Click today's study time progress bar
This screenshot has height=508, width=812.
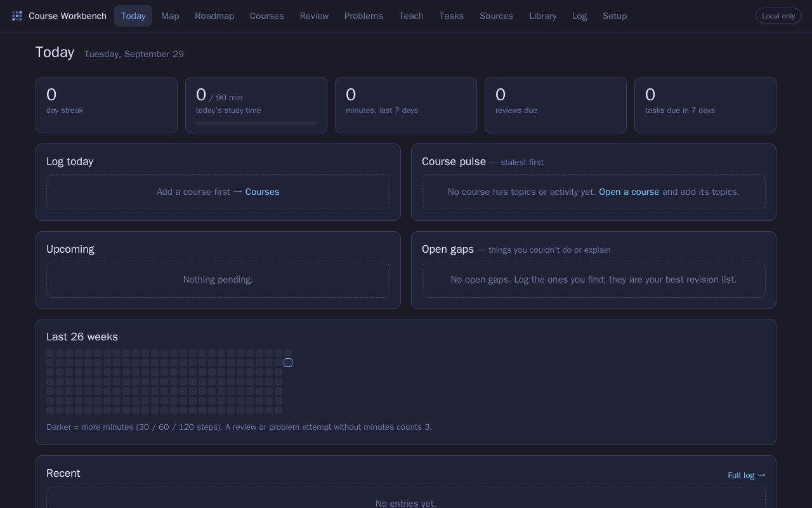[256, 123]
